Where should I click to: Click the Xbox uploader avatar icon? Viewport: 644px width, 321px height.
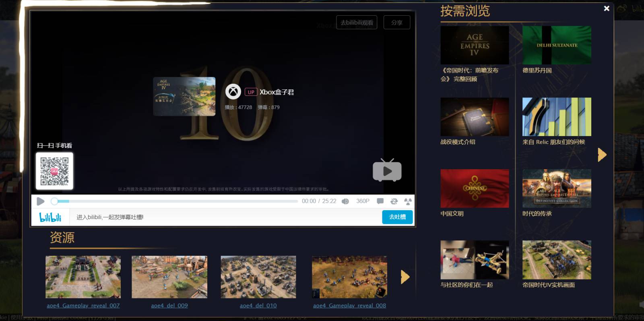pos(233,92)
